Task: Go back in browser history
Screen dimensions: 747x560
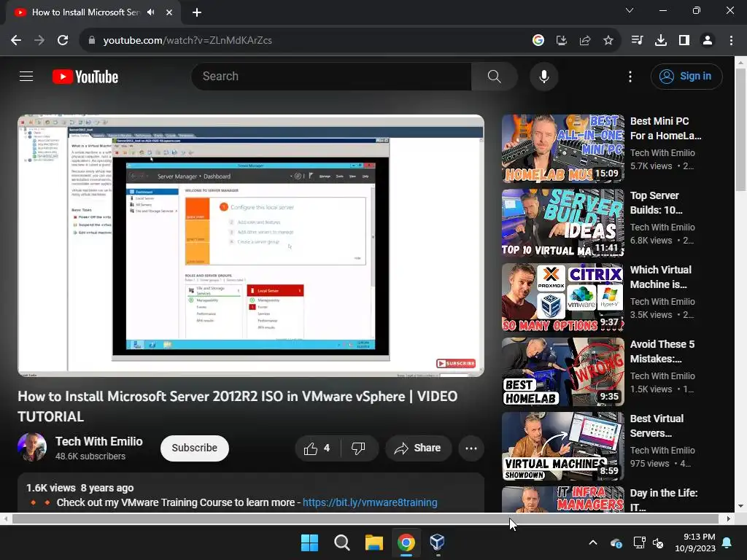Action: click(x=16, y=41)
